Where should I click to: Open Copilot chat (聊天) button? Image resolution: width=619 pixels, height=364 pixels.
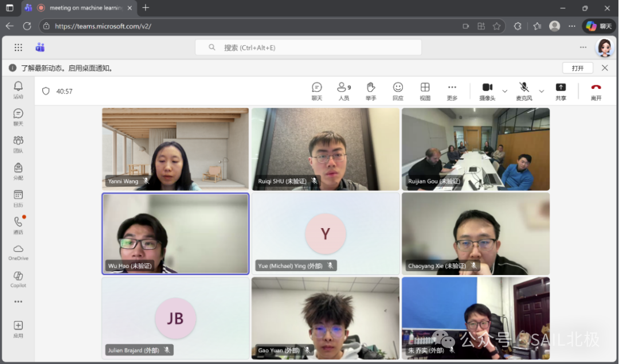click(599, 26)
